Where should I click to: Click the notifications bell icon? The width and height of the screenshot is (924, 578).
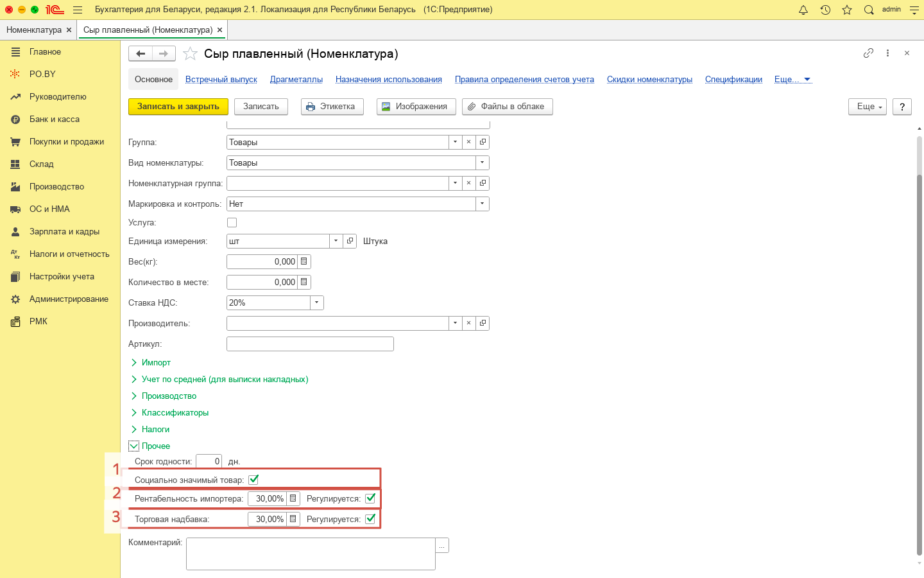(x=803, y=10)
